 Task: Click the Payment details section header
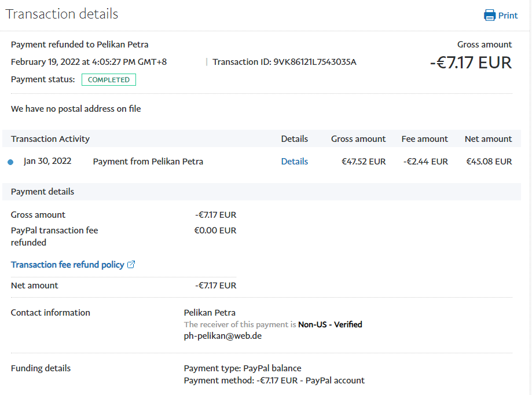42,192
